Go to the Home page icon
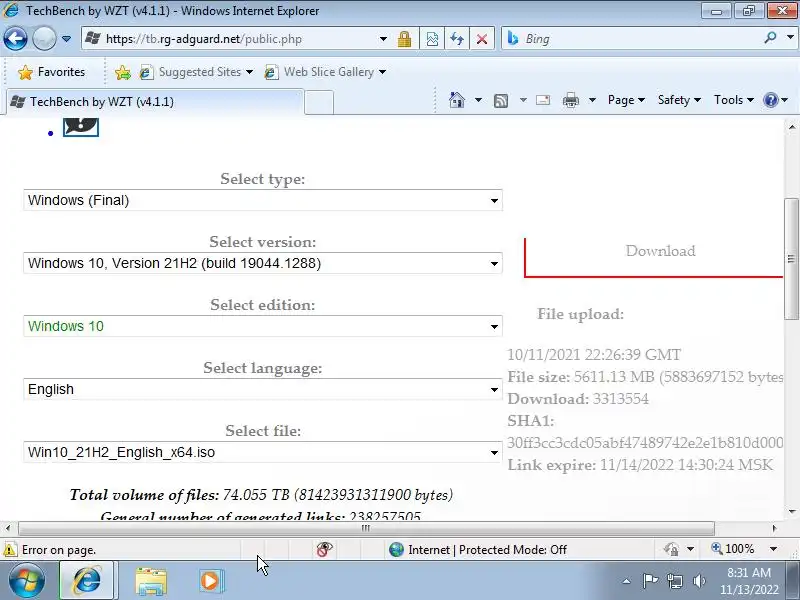 coord(457,100)
